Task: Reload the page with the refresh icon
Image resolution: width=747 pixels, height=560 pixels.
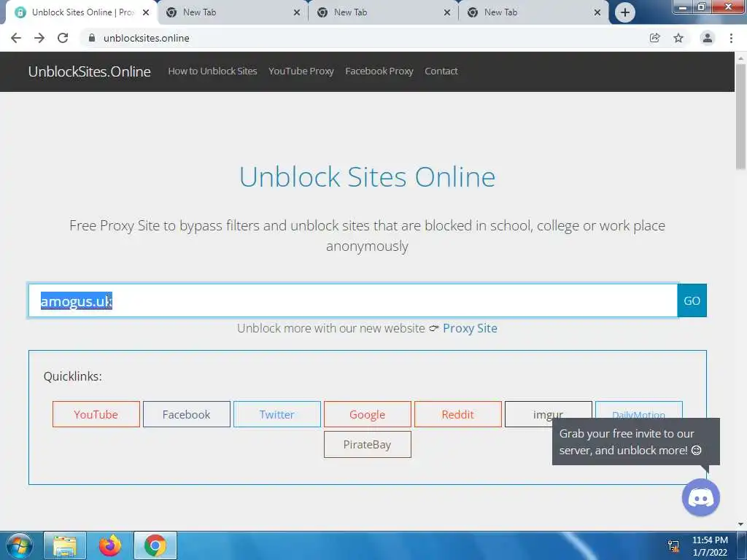Action: click(63, 38)
